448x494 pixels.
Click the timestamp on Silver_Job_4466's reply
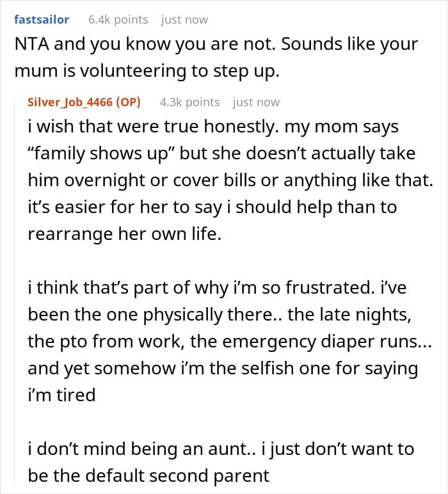pos(256,102)
